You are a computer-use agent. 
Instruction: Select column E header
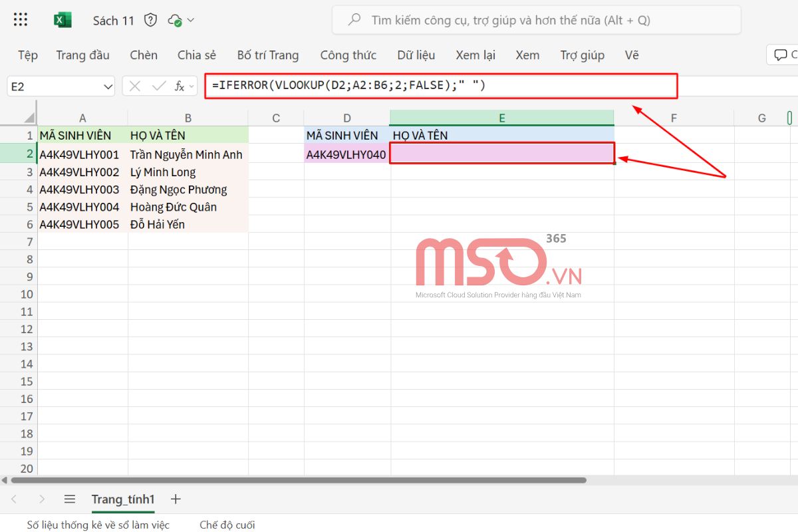[x=502, y=118]
